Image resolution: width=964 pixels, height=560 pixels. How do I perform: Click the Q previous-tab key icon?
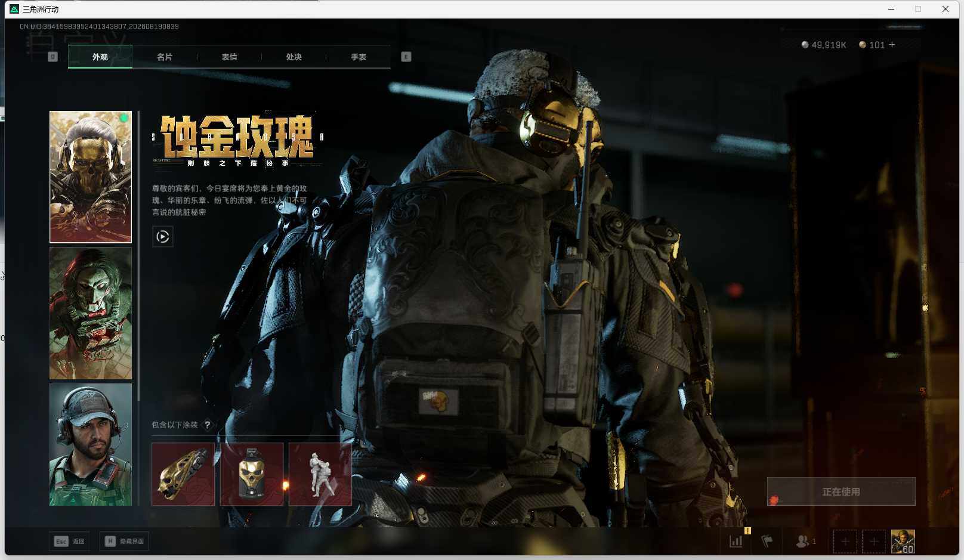52,57
